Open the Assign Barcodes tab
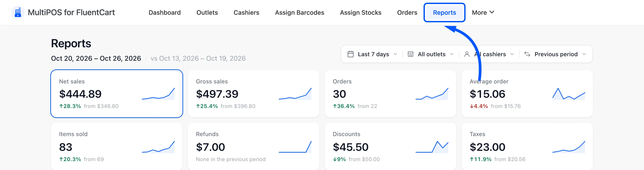The width and height of the screenshot is (644, 170). (299, 12)
